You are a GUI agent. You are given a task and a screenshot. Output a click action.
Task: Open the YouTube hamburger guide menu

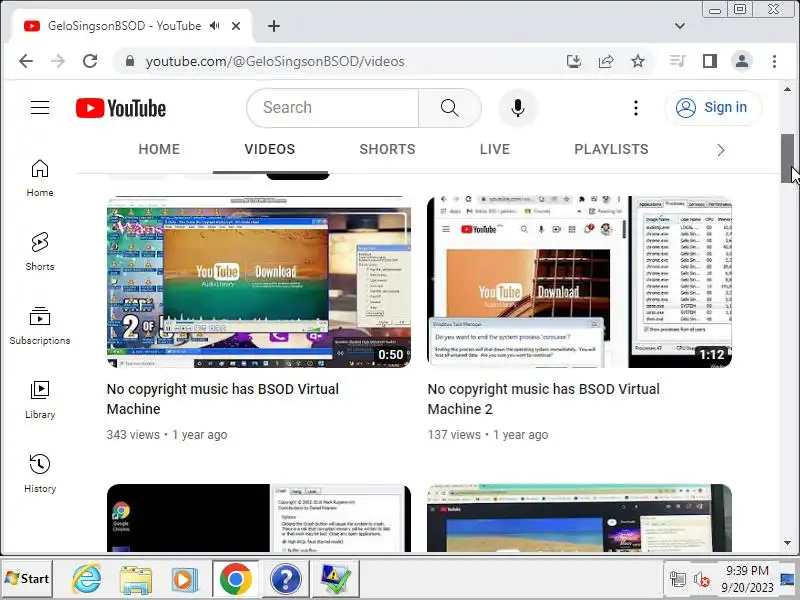pos(40,108)
